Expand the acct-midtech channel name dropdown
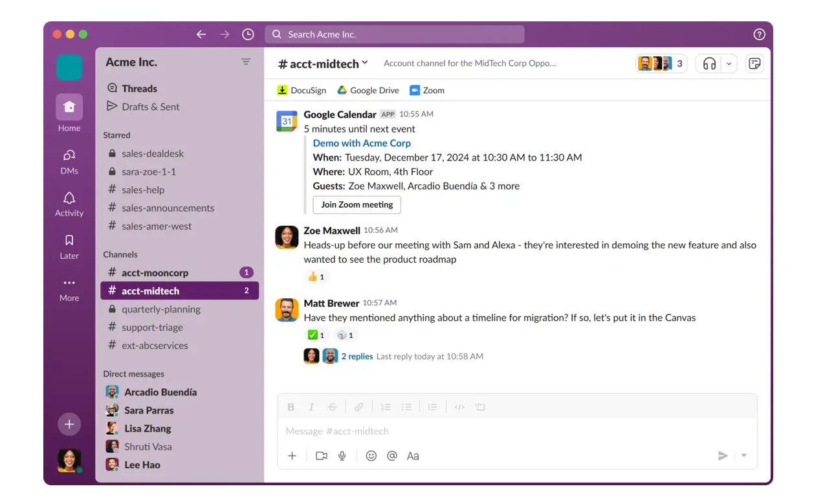 (365, 63)
